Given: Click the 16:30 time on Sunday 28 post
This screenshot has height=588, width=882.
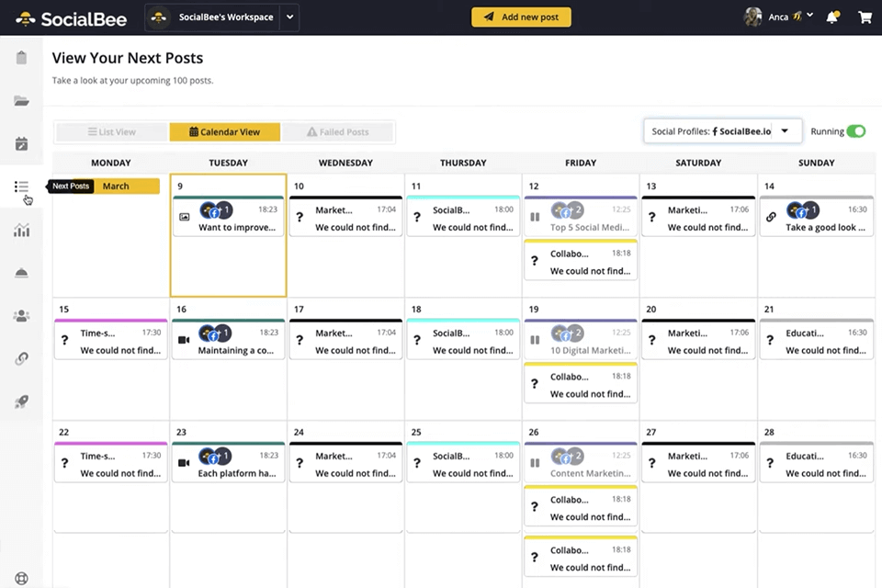Looking at the screenshot, I should [x=857, y=455].
